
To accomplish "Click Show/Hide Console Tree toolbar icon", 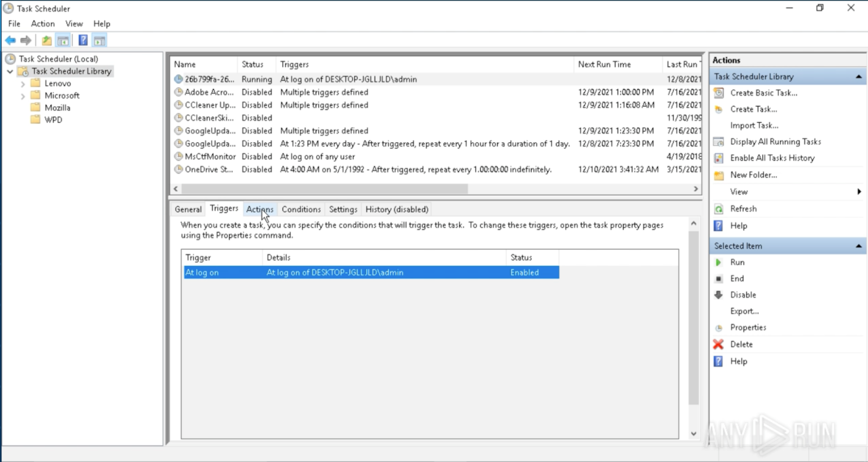I will click(63, 40).
